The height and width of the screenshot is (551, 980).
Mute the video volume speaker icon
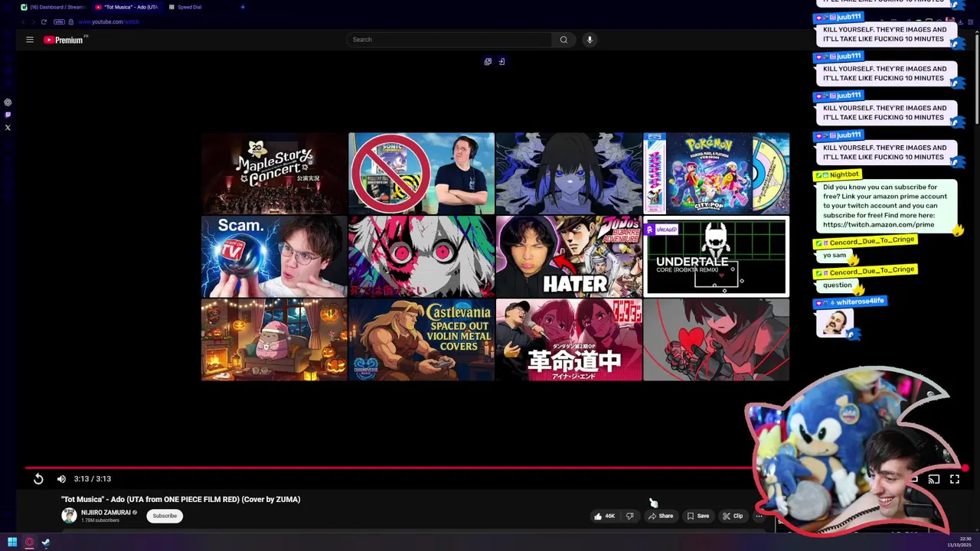click(x=61, y=479)
